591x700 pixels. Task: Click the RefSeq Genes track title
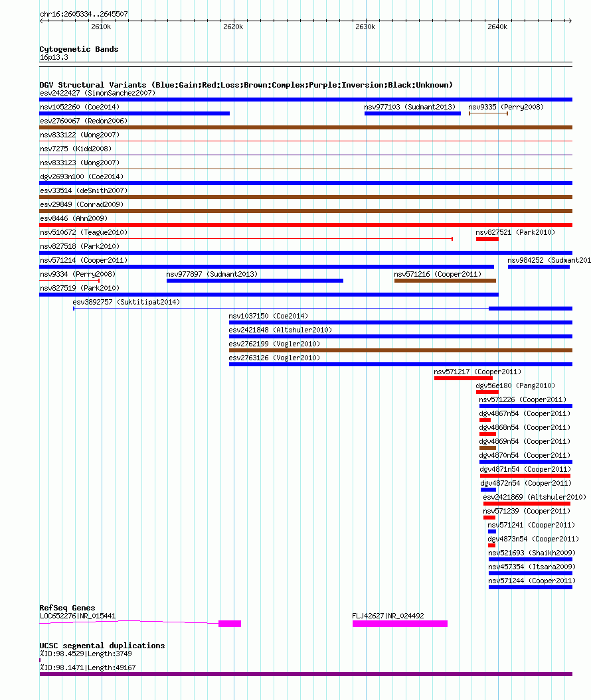68,608
